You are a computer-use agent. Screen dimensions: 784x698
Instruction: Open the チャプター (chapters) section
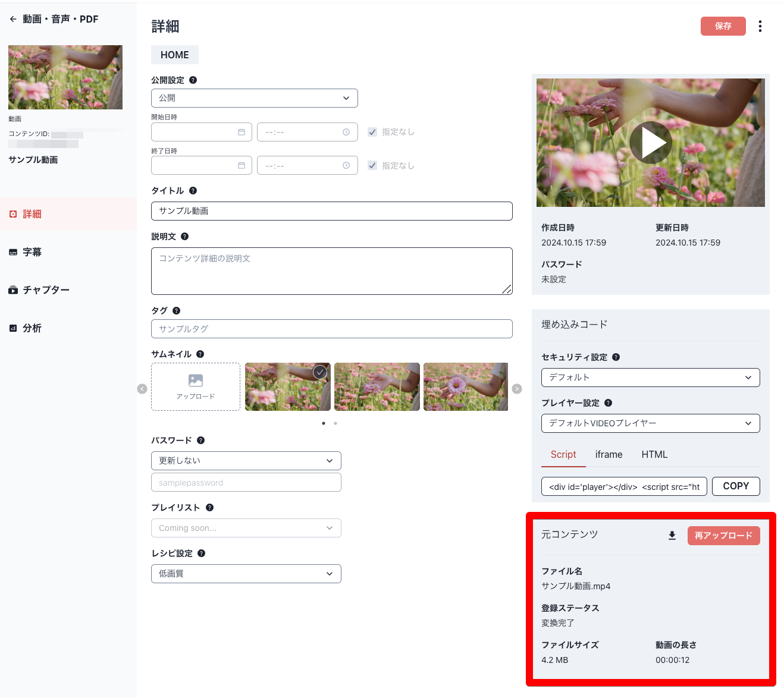click(46, 290)
